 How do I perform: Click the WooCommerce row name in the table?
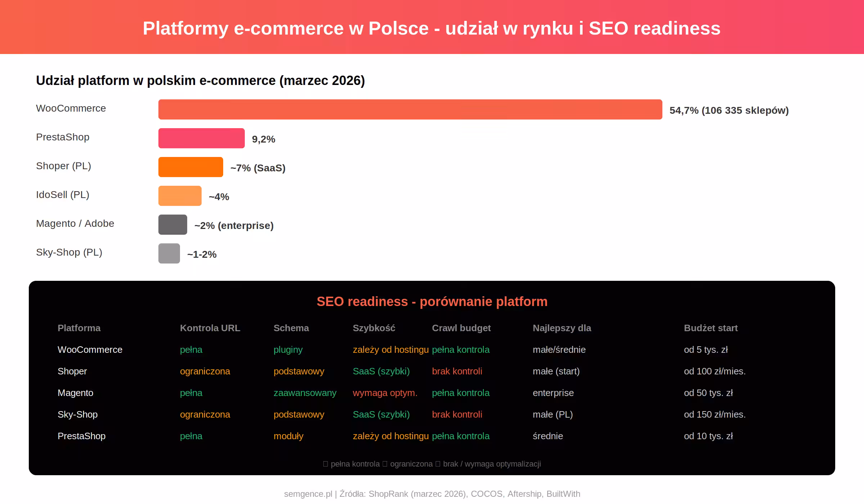pyautogui.click(x=90, y=350)
